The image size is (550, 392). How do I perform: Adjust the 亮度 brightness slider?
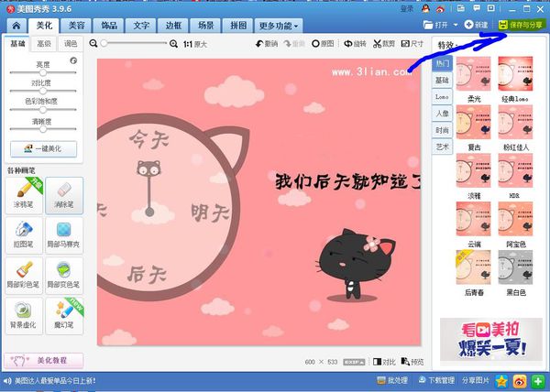click(x=43, y=72)
